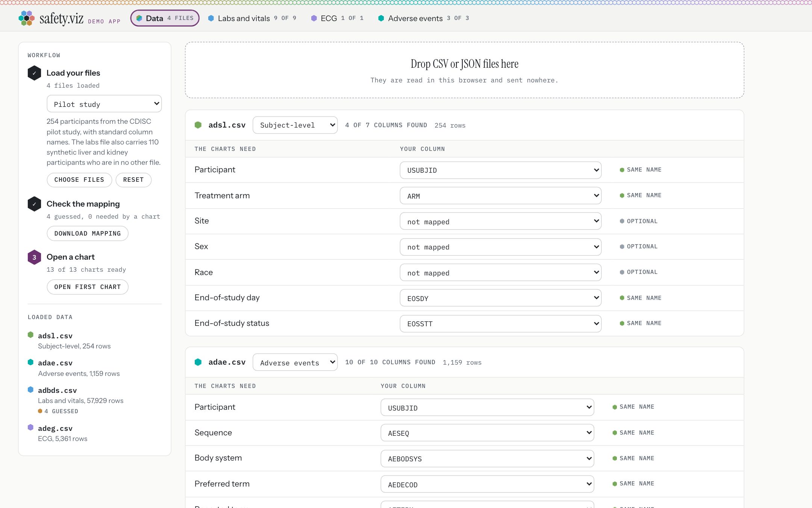Click the checkmark hexagon for Load your files
Screen dimensions: 812x508
pyautogui.click(x=34, y=73)
